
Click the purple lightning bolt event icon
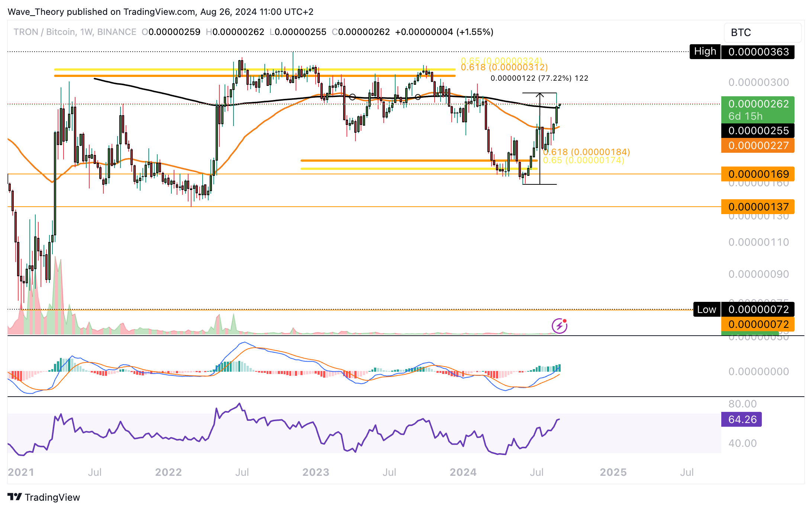(x=559, y=326)
